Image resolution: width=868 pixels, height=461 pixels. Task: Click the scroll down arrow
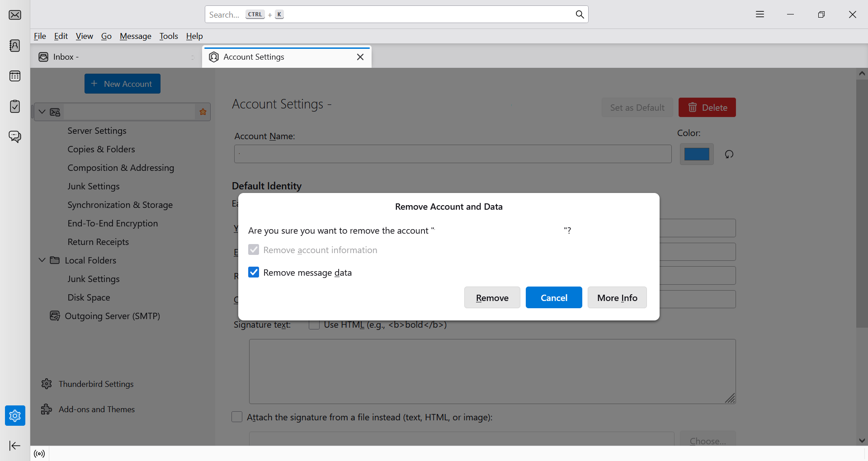click(862, 440)
